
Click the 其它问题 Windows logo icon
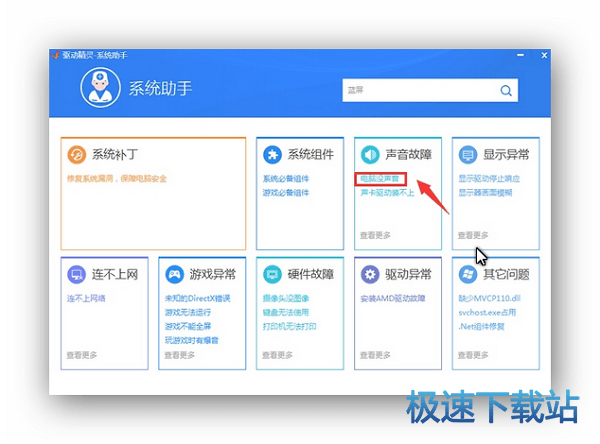click(468, 274)
